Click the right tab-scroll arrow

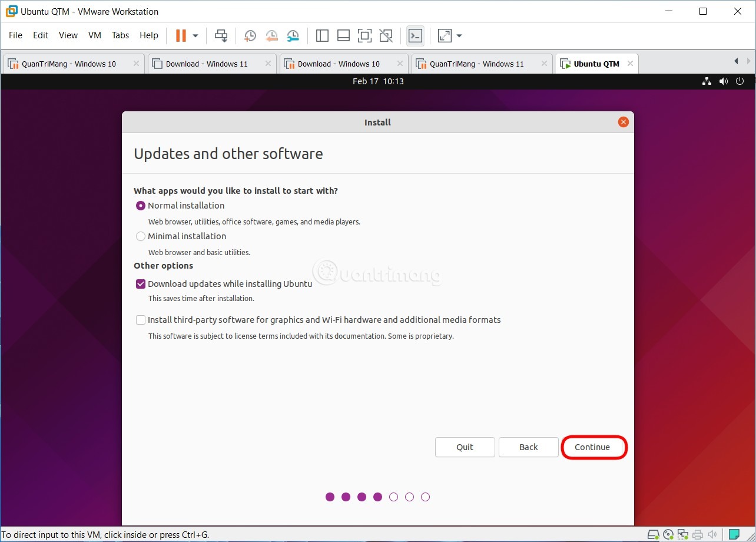[x=748, y=61]
